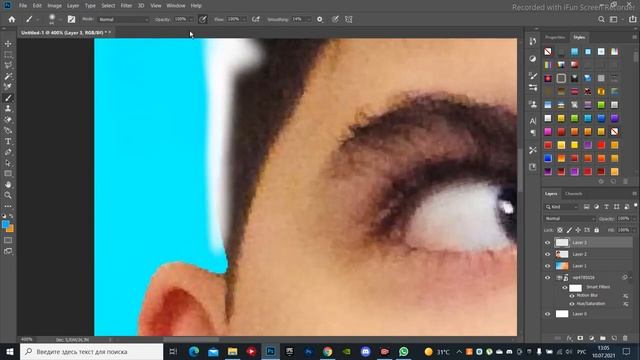
Task: Filter layers by type layer icon
Action: pos(607,207)
